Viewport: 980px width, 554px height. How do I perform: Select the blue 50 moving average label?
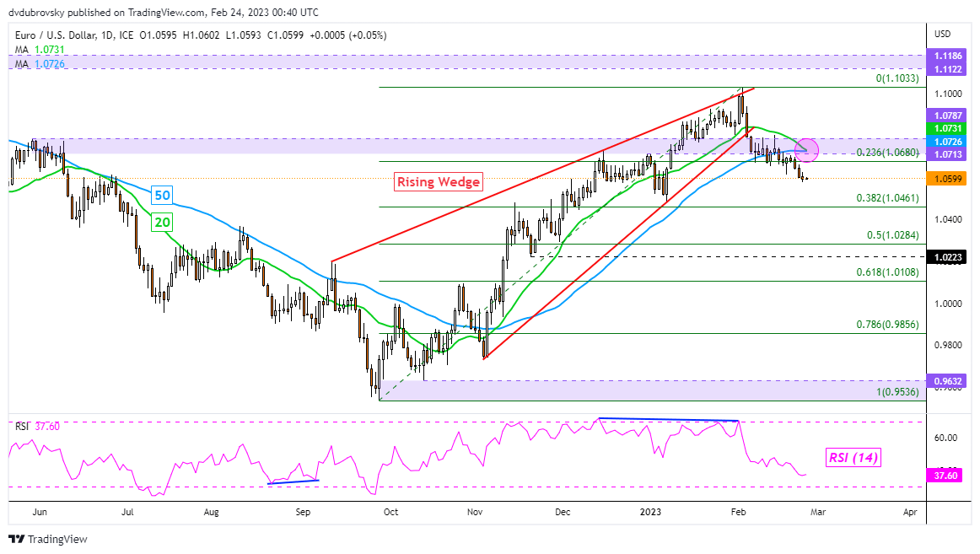pos(162,195)
